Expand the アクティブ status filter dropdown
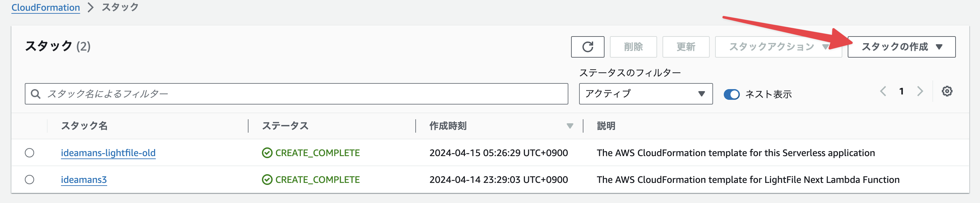Screen dimensions: 980x203 click(x=645, y=94)
